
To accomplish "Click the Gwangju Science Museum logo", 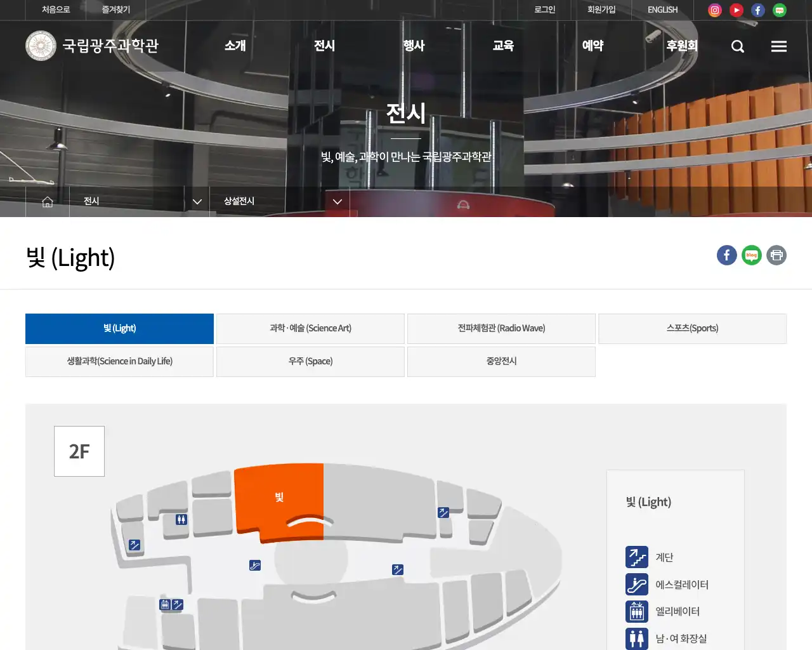I will [93, 46].
